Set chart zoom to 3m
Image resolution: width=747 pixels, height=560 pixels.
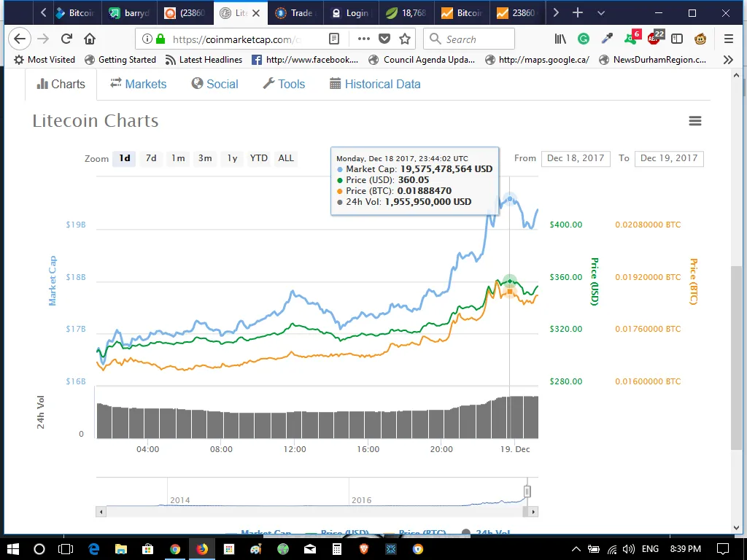tap(205, 158)
